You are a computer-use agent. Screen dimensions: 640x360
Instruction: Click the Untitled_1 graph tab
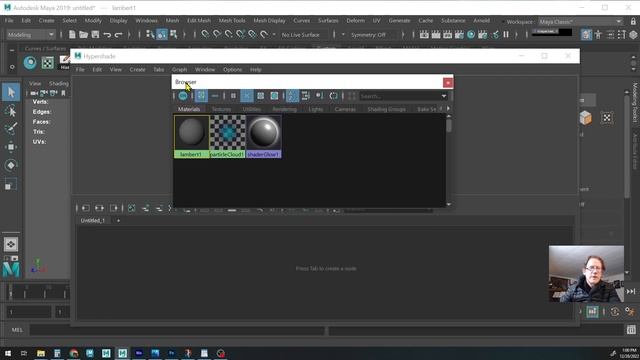[x=93, y=220]
